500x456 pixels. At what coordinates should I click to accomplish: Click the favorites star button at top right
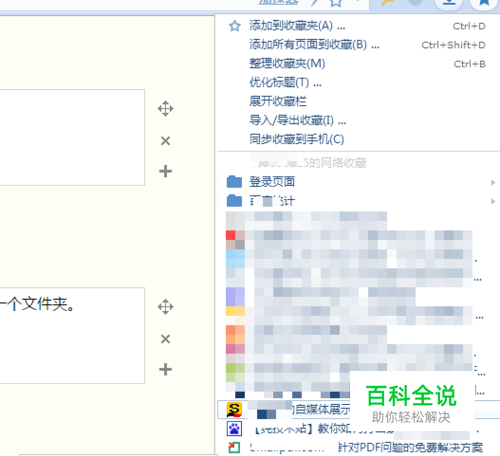pyautogui.click(x=484, y=3)
